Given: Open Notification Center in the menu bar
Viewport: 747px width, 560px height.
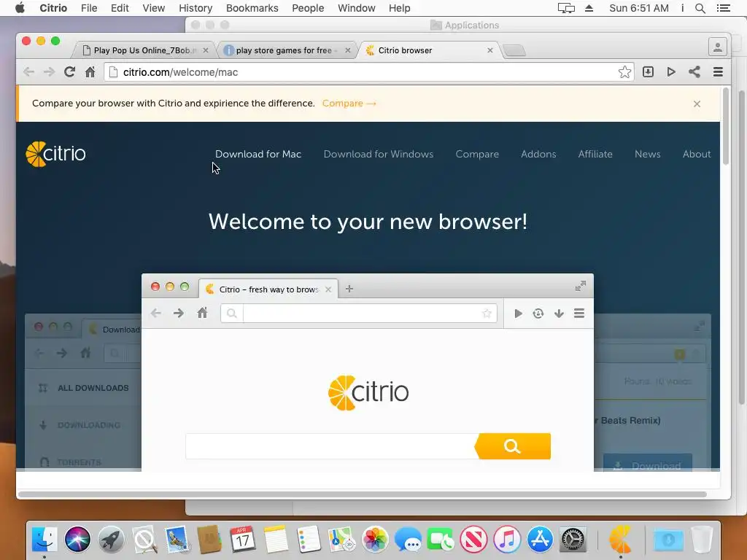Looking at the screenshot, I should [723, 8].
